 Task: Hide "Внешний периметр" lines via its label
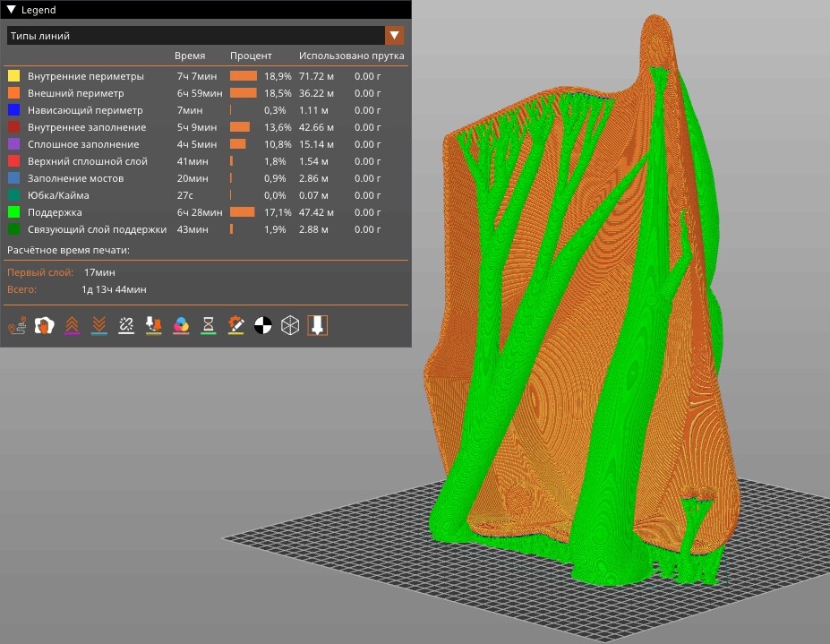point(75,93)
